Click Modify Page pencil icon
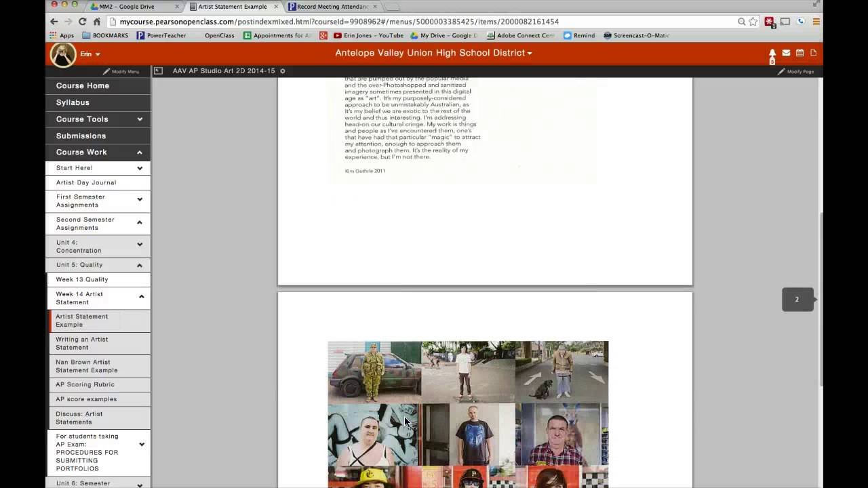 tap(781, 71)
